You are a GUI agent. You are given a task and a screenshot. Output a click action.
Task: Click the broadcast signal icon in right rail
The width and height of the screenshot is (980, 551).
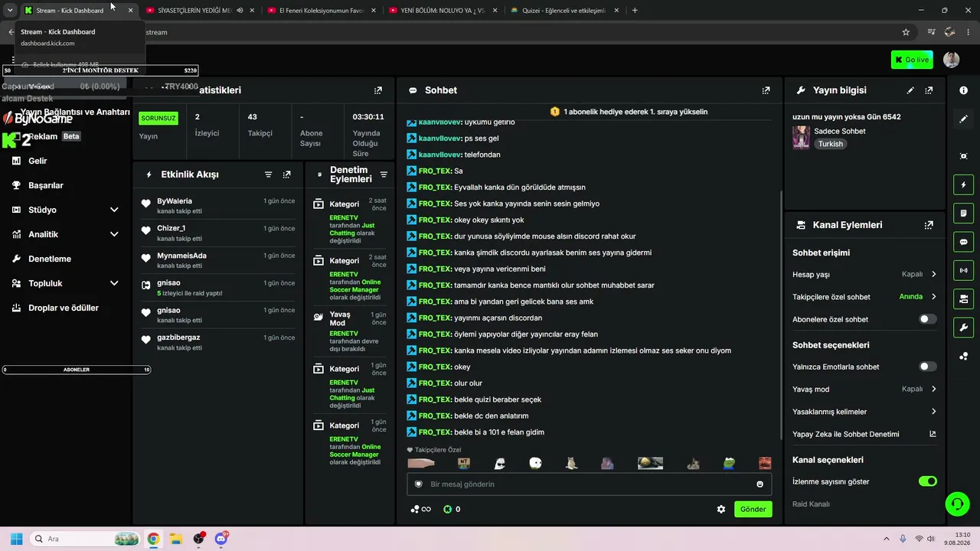pos(963,270)
